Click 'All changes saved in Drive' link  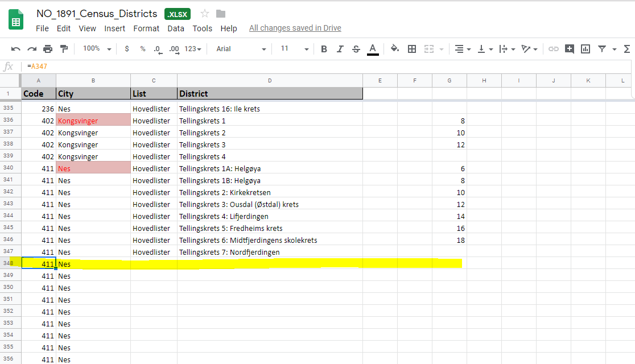point(295,28)
